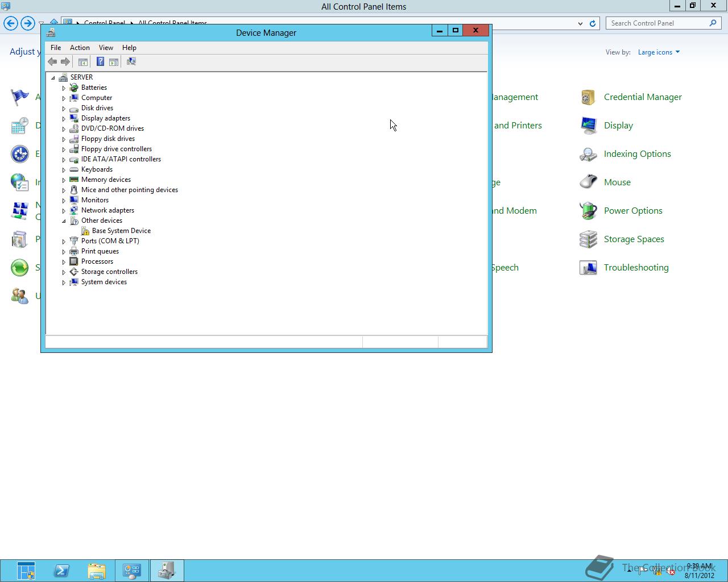Open the Indexing Options icon in Control Panel

[588, 154]
